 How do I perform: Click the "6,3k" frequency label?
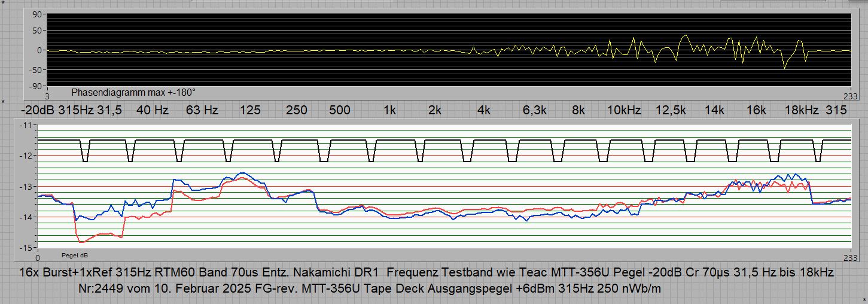tap(534, 110)
